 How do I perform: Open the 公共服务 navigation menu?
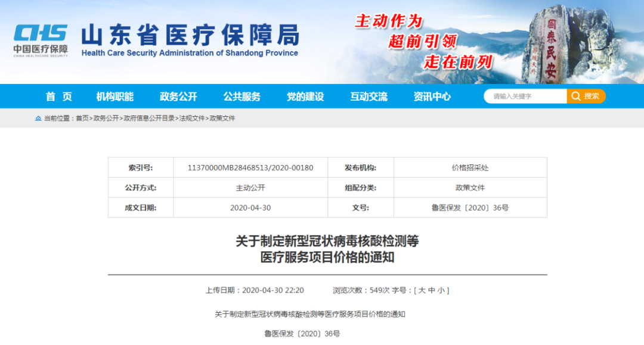click(x=241, y=97)
